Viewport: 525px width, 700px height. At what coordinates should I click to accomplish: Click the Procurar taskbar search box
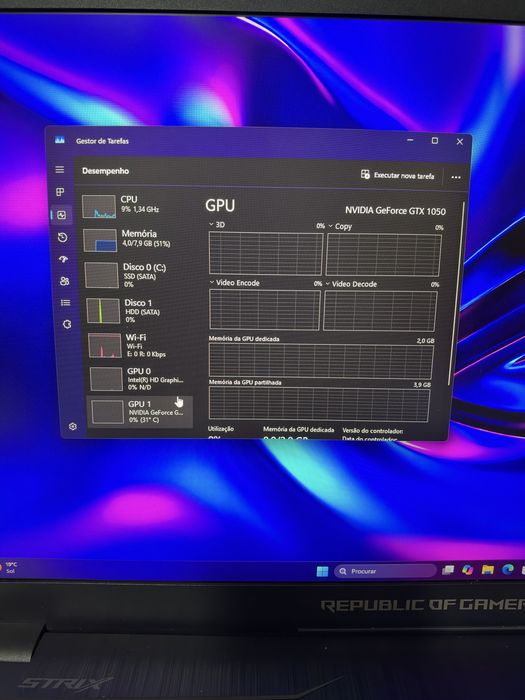click(385, 571)
